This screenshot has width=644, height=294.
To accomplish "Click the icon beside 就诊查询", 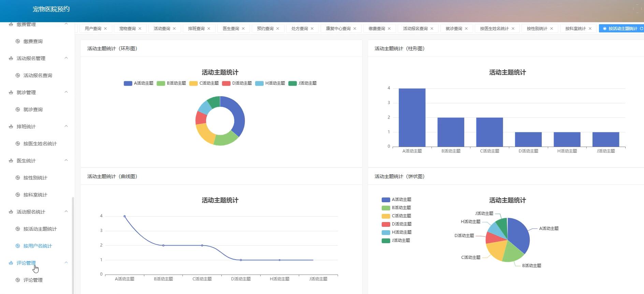I will tap(18, 109).
